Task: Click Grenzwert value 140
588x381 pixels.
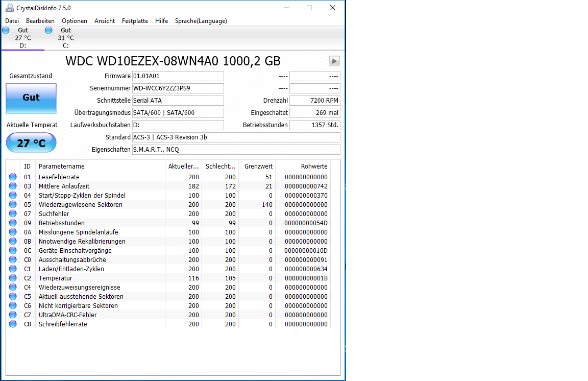Action: tap(267, 205)
